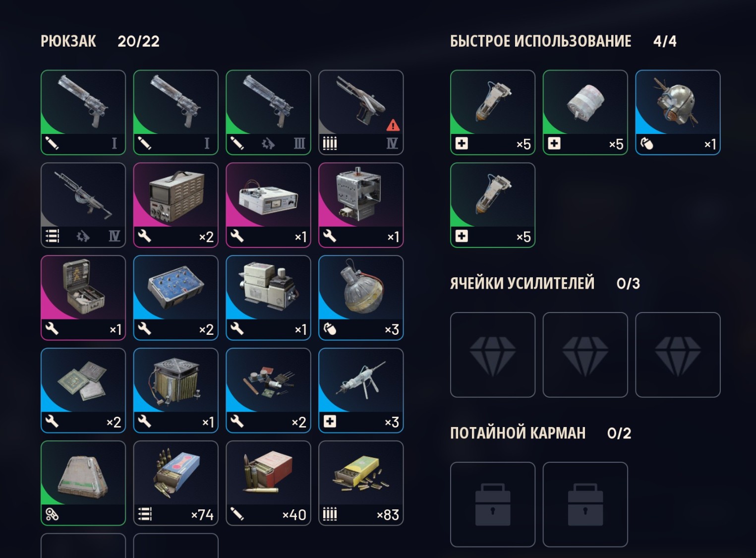
Task: Select the tier IV rifle in backpack
Action: click(83, 205)
